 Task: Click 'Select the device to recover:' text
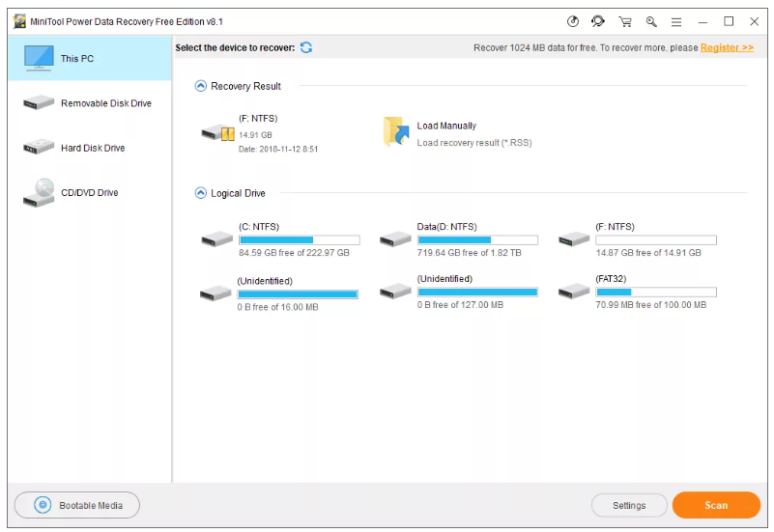pos(235,47)
